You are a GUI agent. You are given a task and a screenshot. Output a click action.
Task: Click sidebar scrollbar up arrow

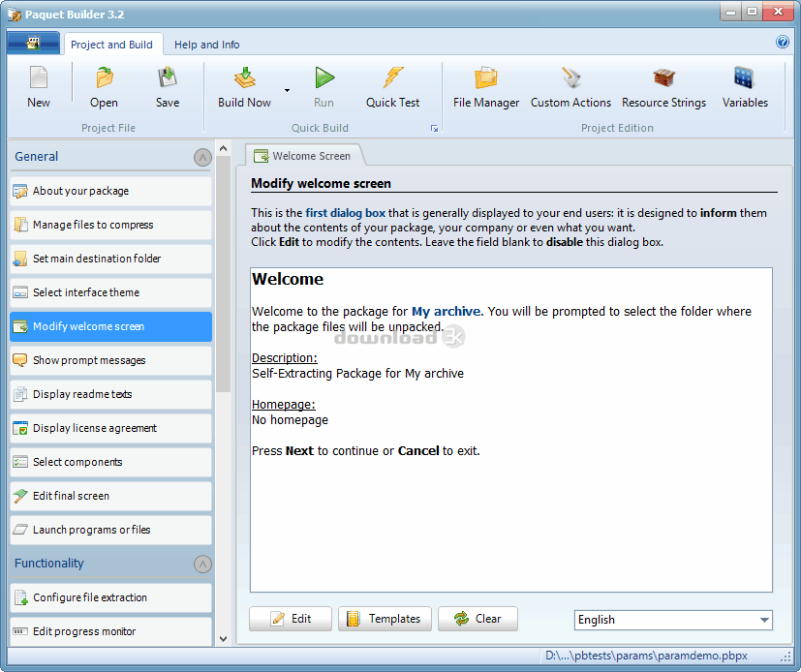223,148
